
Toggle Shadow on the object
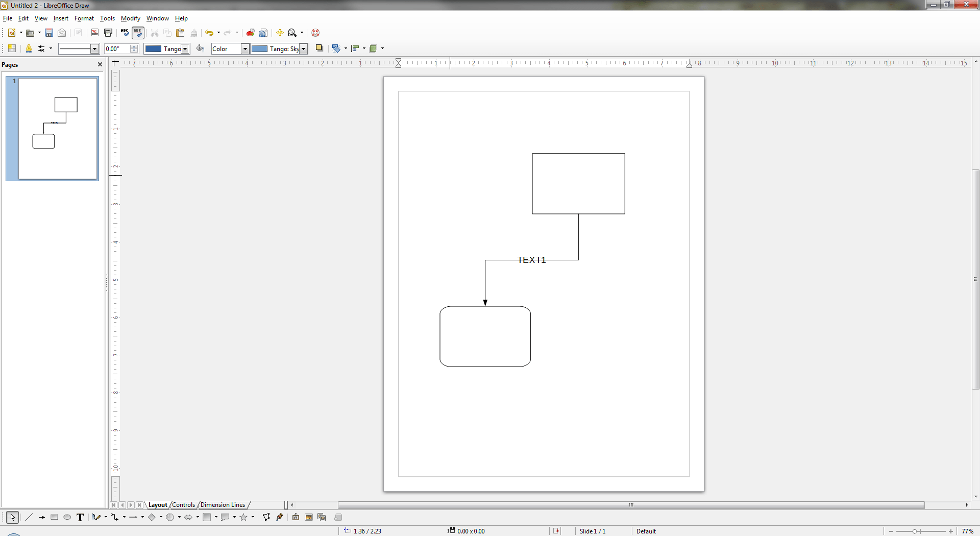click(x=320, y=48)
